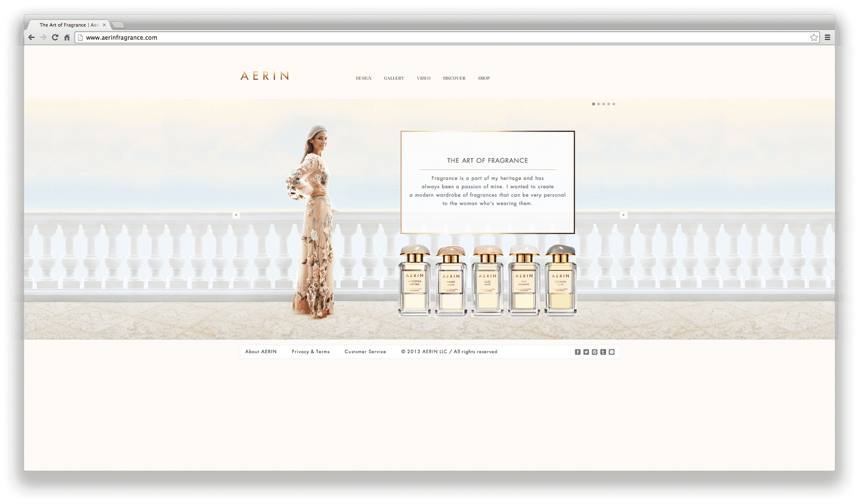Select the third slideshow indicator dot

click(x=603, y=104)
